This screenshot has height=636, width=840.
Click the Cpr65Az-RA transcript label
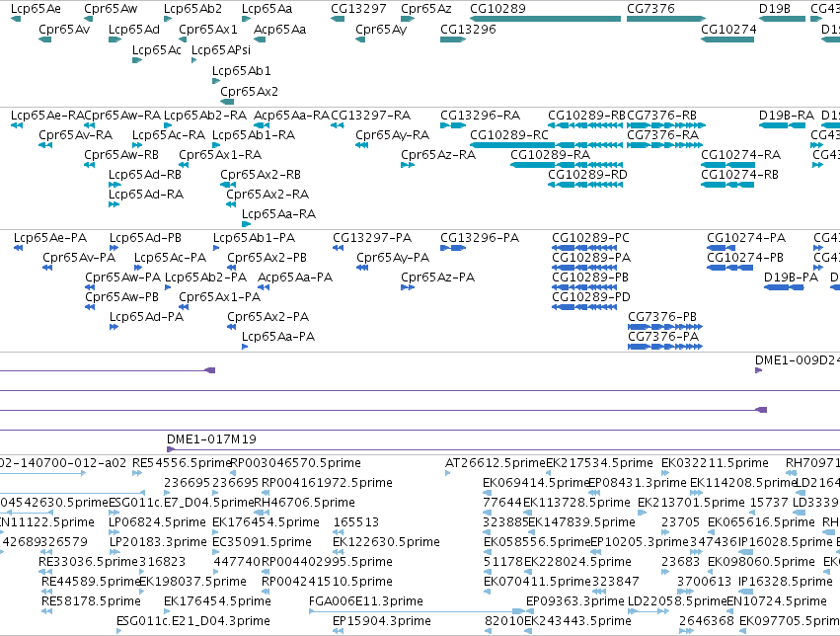click(437, 155)
